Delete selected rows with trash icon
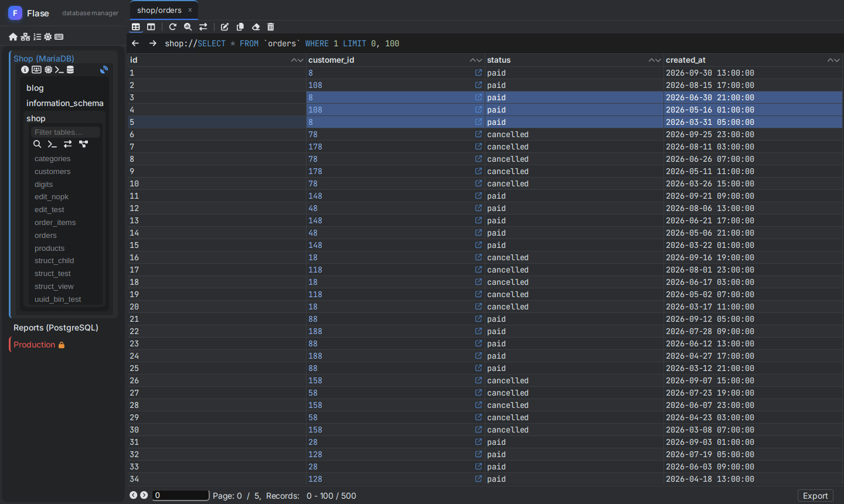The height and width of the screenshot is (504, 844). tap(271, 27)
